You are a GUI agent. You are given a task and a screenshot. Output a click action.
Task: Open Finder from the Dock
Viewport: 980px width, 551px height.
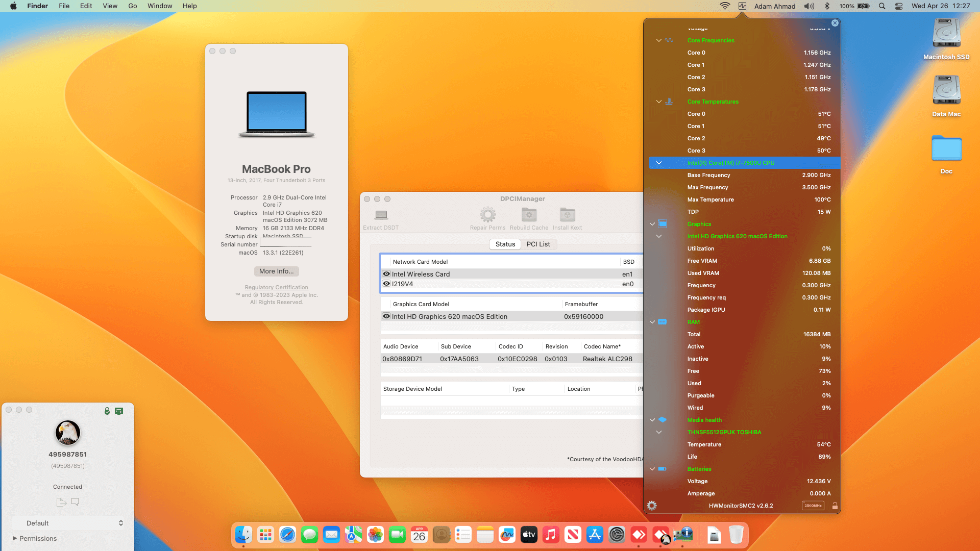[243, 535]
